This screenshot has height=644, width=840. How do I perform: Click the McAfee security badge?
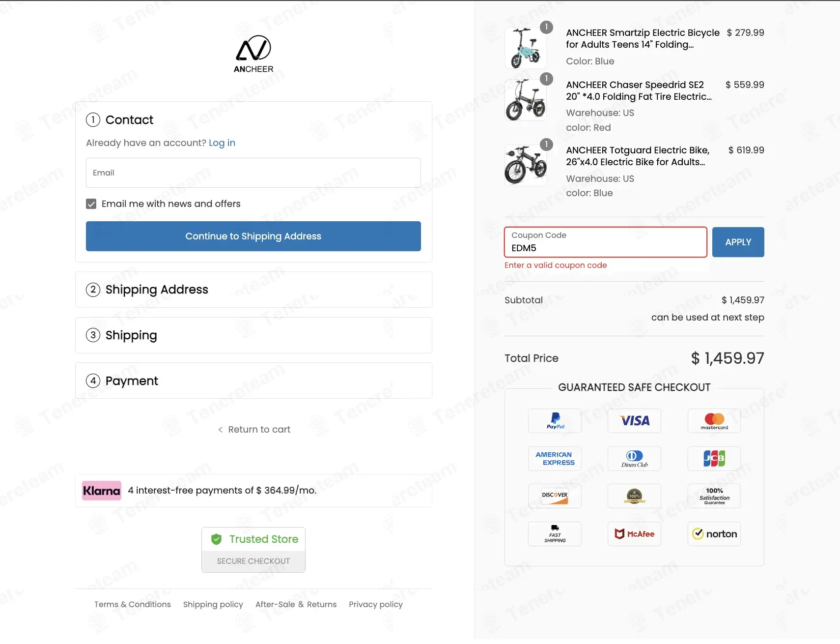(634, 534)
